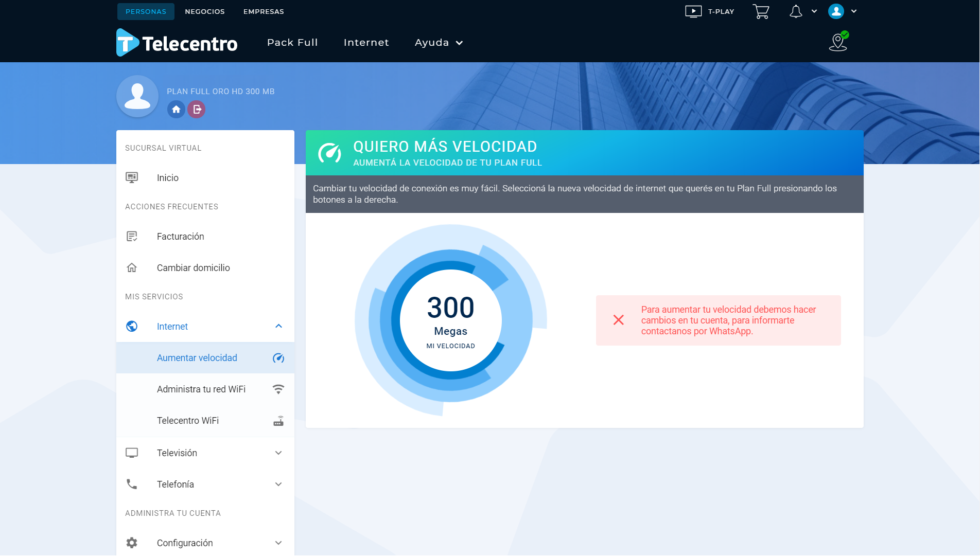Click the 300 Megas speed gauge
This screenshot has width=980, height=557.
tap(451, 320)
